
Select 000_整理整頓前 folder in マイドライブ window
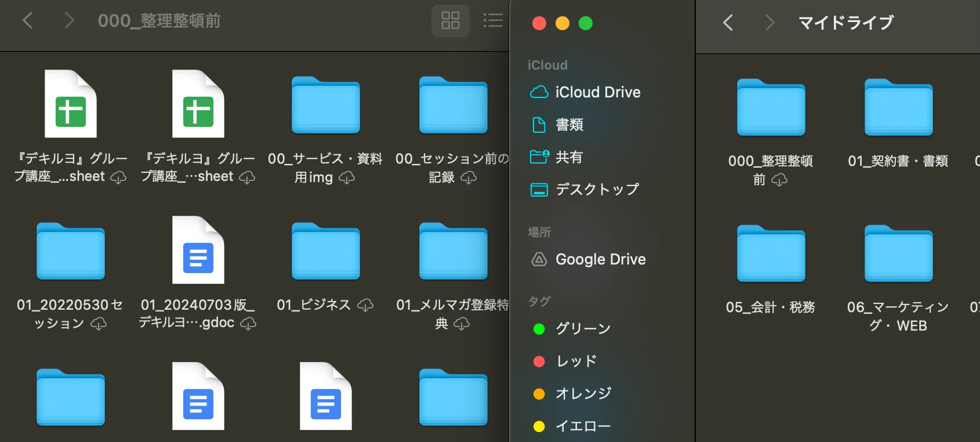771,107
